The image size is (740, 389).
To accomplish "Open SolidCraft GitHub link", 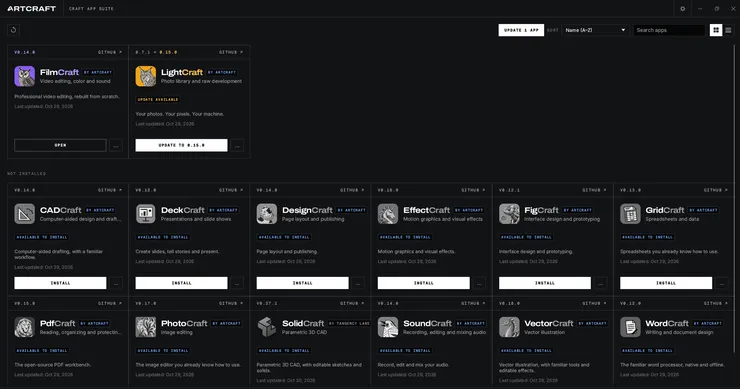I will (x=352, y=304).
